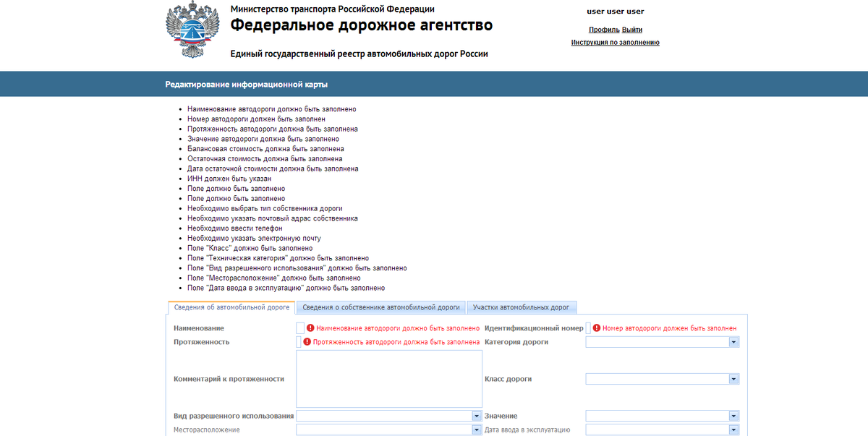Click Выйти to log out

pos(631,30)
